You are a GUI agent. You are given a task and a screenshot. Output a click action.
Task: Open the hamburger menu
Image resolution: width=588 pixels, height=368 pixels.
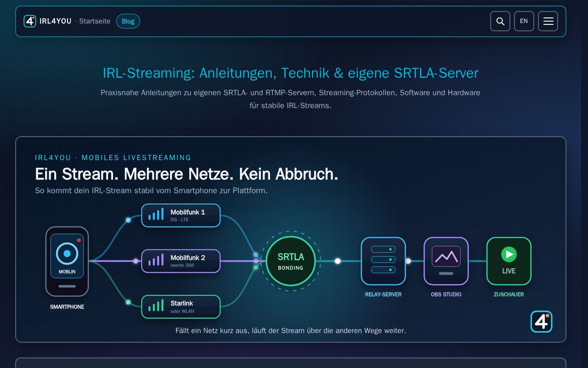[548, 21]
